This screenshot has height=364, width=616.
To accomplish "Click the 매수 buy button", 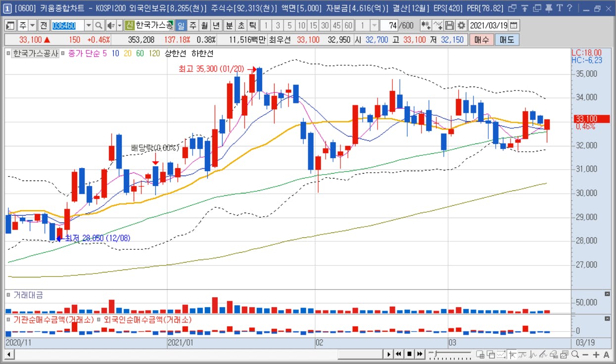I will (x=481, y=40).
